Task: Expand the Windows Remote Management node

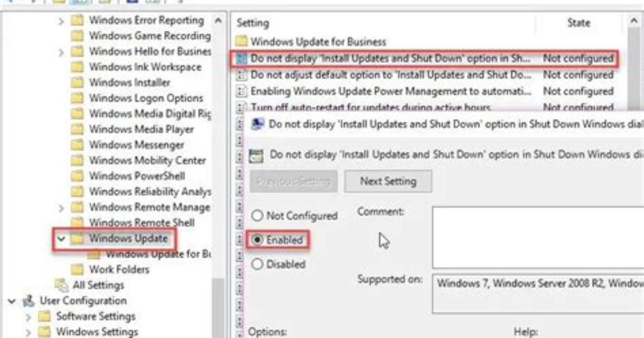Action: tap(61, 208)
